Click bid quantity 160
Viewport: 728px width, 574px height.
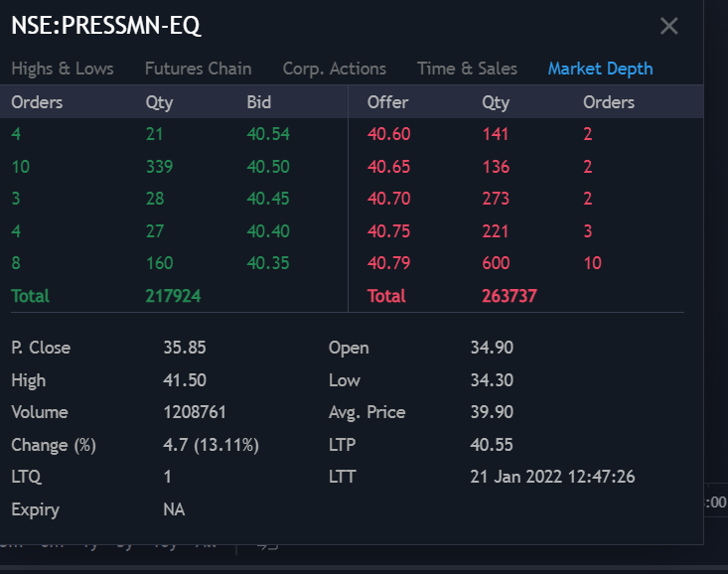pyautogui.click(x=159, y=263)
